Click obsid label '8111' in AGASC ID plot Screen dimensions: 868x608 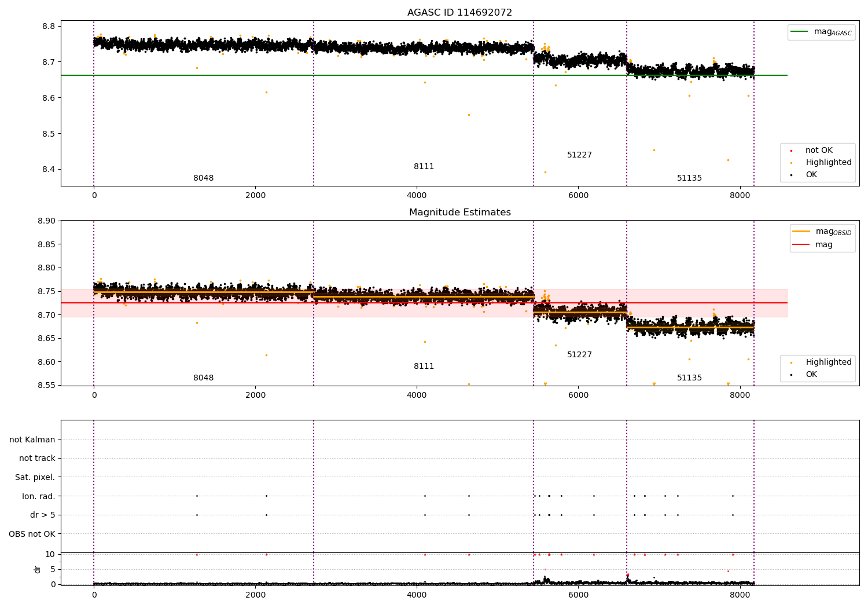pyautogui.click(x=424, y=166)
